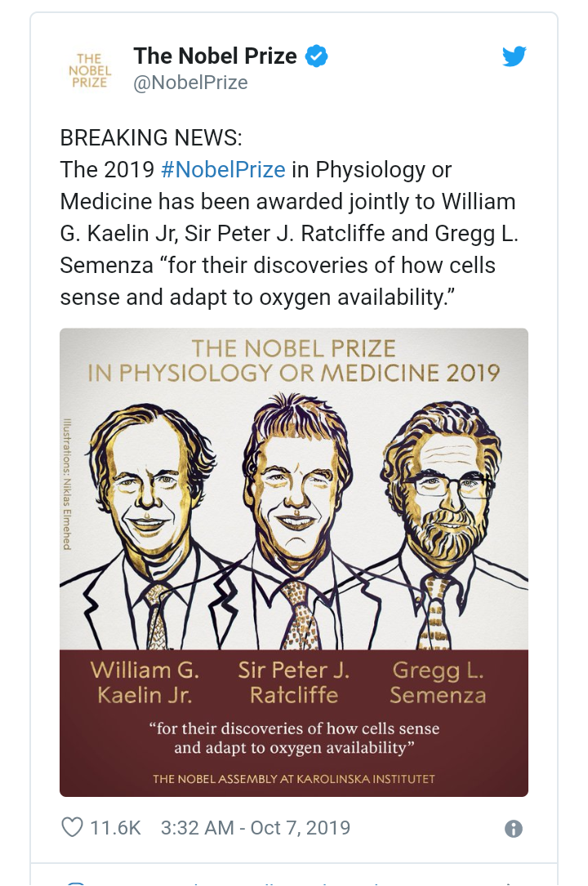Click the blue verified checkmark badge
The height and width of the screenshot is (886, 588).
click(x=316, y=56)
